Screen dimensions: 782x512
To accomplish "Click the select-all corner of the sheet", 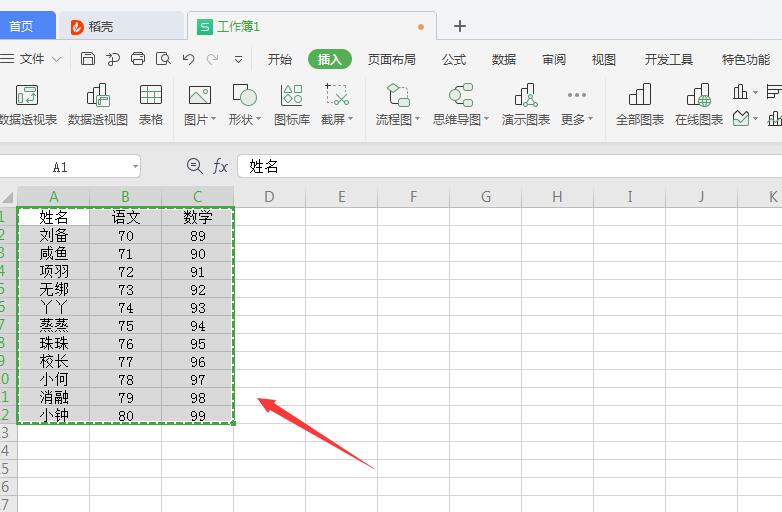I will tap(8, 197).
